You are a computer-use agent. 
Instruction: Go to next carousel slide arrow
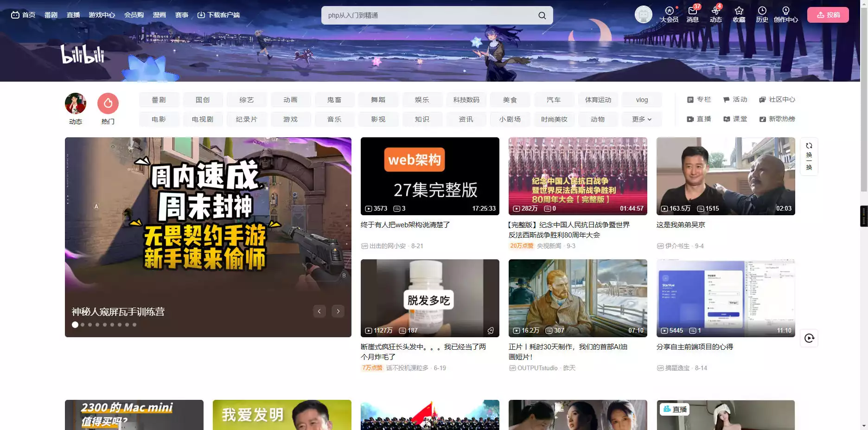pos(338,311)
